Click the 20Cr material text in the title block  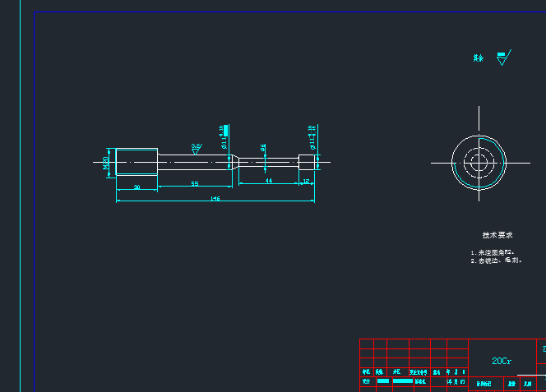(x=502, y=361)
